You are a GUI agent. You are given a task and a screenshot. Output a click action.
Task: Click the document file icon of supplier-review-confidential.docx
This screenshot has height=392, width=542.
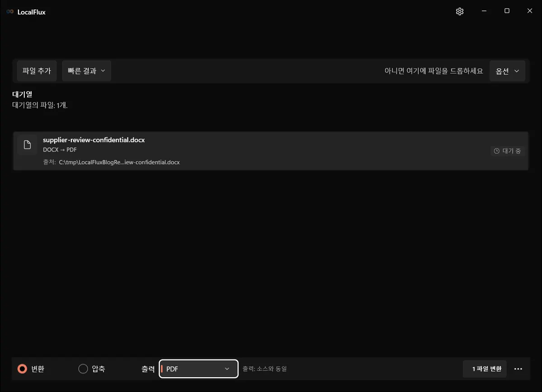click(28, 145)
